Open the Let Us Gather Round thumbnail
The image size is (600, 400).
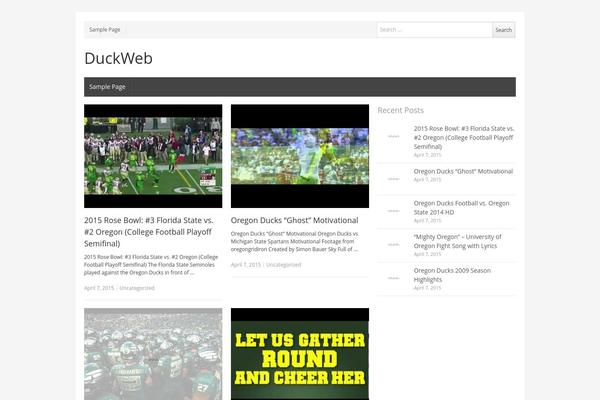click(x=300, y=354)
